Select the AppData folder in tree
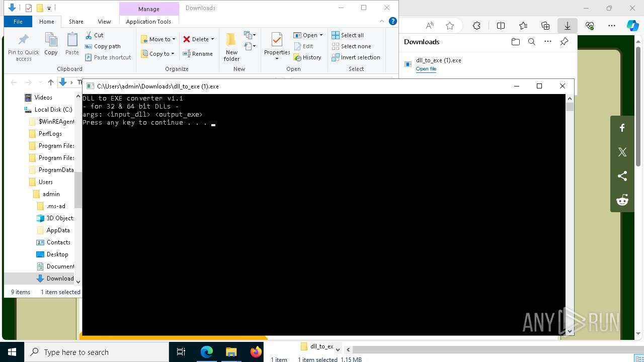The height and width of the screenshot is (362, 644). click(x=53, y=230)
